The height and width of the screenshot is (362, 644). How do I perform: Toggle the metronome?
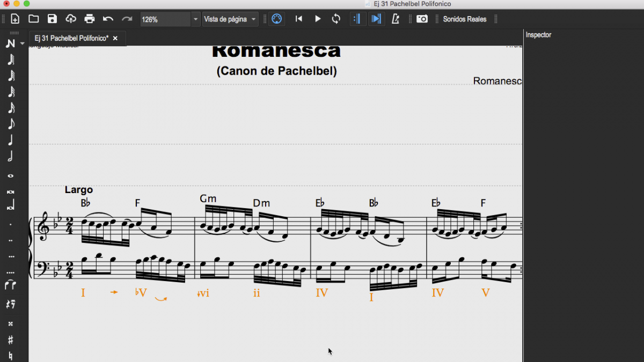click(396, 19)
